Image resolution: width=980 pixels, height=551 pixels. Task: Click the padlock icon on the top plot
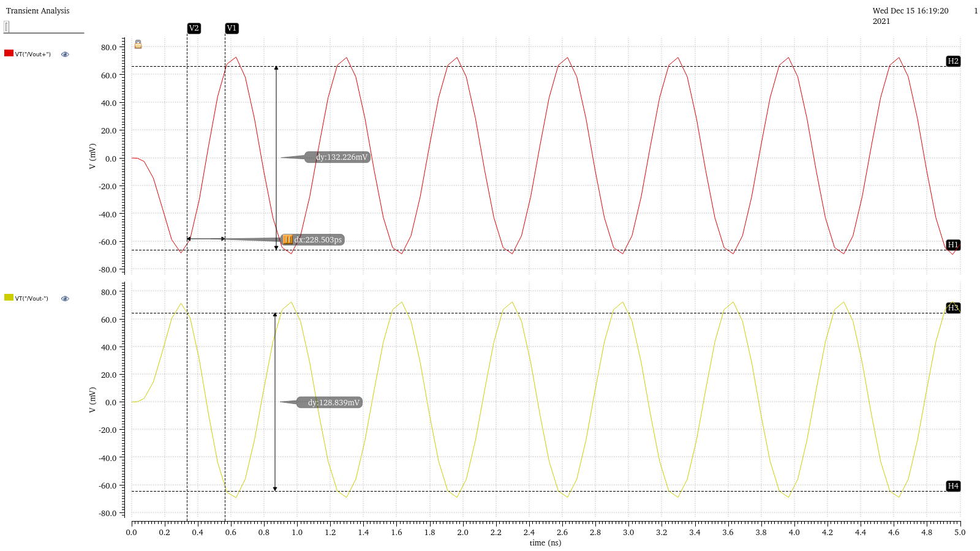tap(138, 44)
